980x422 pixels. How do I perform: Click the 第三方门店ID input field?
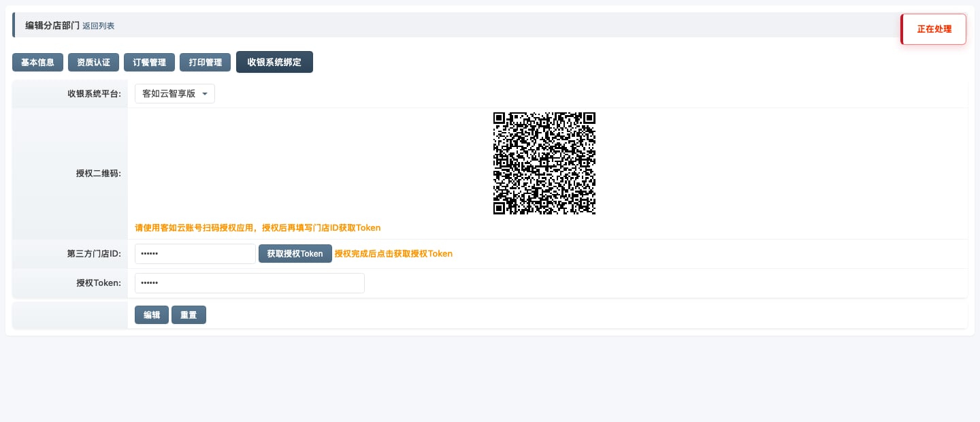[195, 254]
